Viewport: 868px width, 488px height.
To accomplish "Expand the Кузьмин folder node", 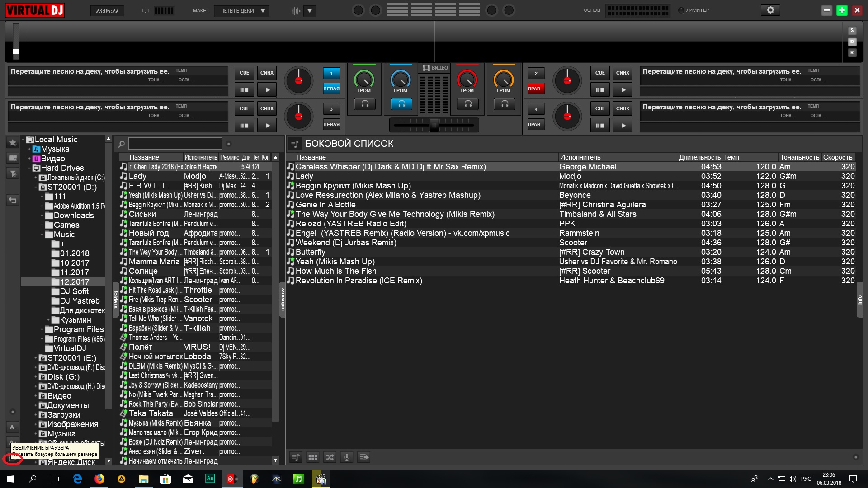I will click(x=48, y=320).
